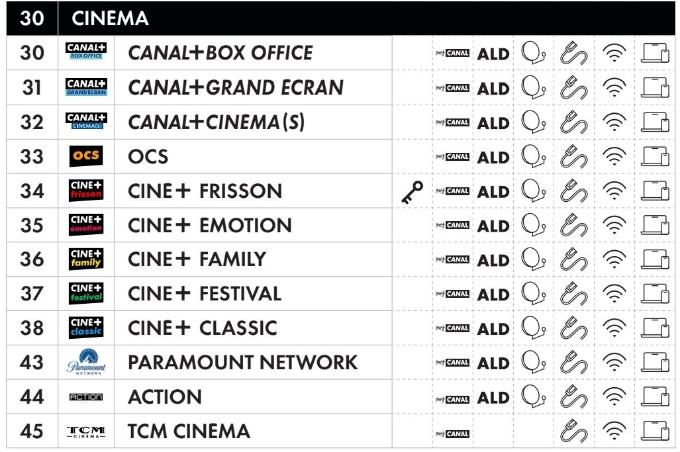Click the Paramount Network mountain logo
680x452 pixels.
(x=86, y=362)
